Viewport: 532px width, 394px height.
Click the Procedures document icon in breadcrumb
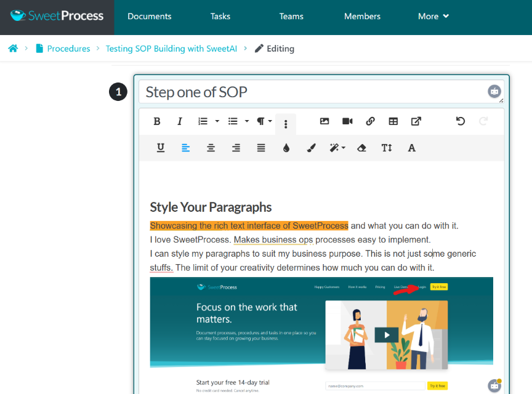click(39, 49)
